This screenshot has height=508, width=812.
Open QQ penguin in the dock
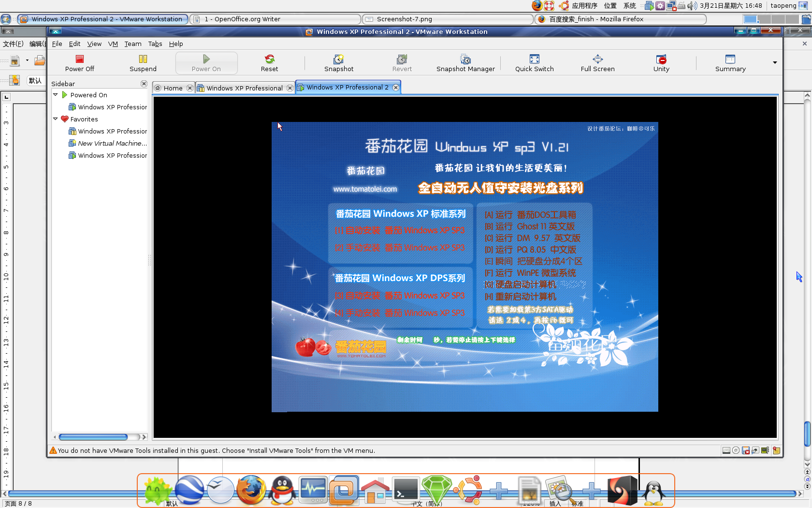(x=282, y=490)
